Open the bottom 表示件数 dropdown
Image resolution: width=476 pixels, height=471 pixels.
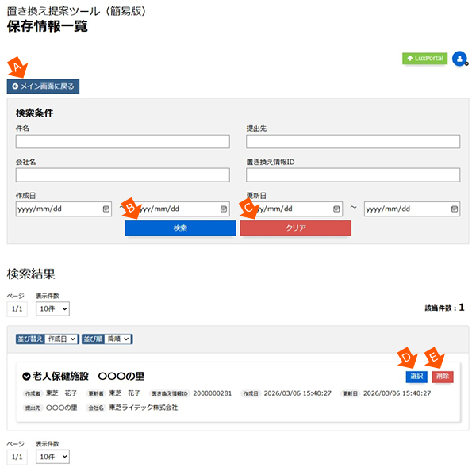pos(53,457)
